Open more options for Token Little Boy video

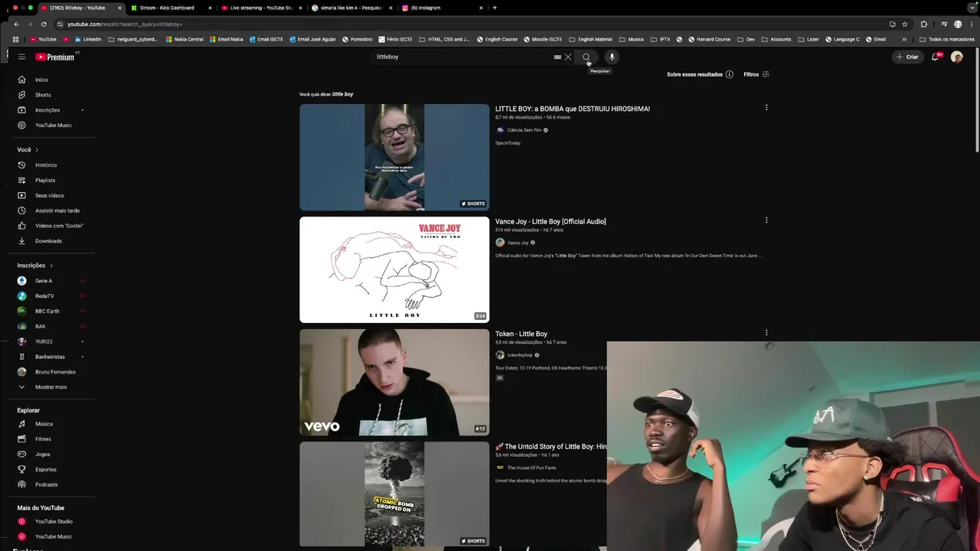tap(766, 333)
